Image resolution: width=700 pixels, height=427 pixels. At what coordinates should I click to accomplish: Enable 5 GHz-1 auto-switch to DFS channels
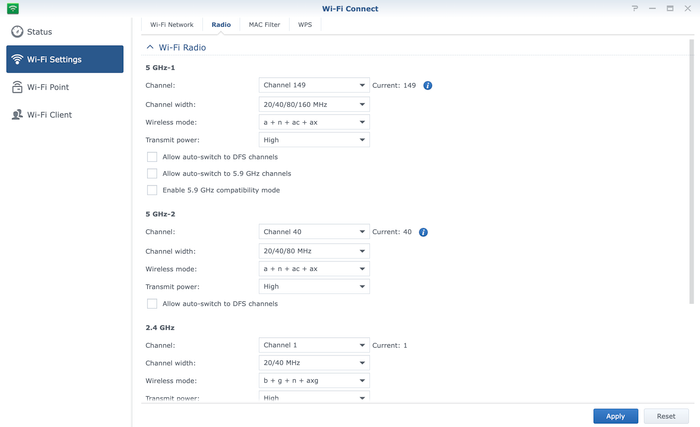pyautogui.click(x=152, y=157)
